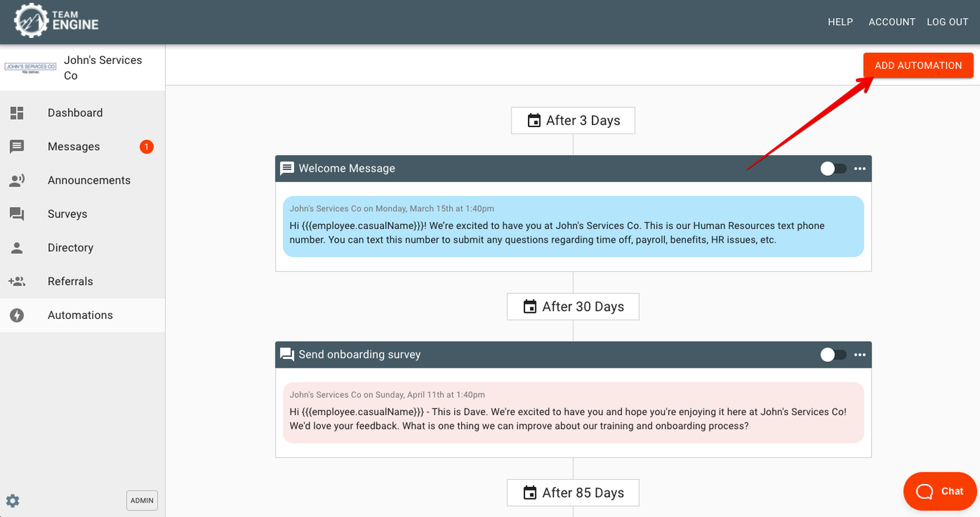Toggle the Send onboarding survey automation switch
The width and height of the screenshot is (980, 517).
(834, 355)
